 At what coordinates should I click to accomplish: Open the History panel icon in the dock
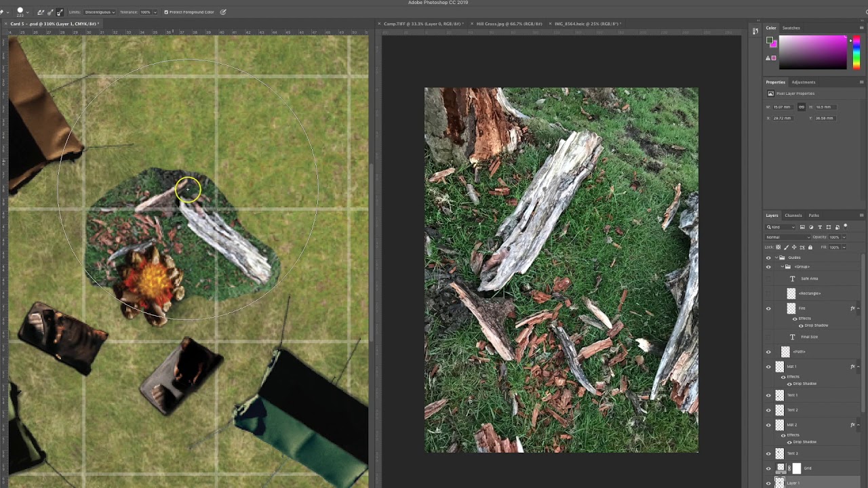click(x=755, y=30)
